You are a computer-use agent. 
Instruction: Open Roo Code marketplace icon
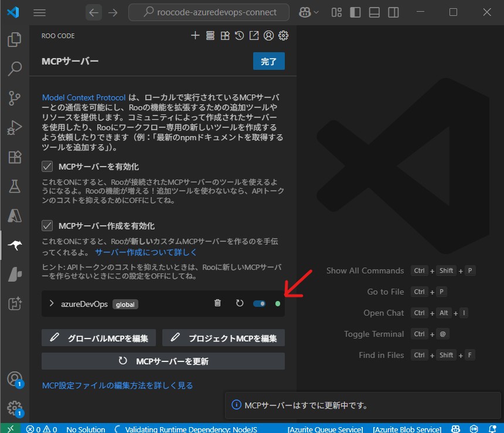pos(225,35)
